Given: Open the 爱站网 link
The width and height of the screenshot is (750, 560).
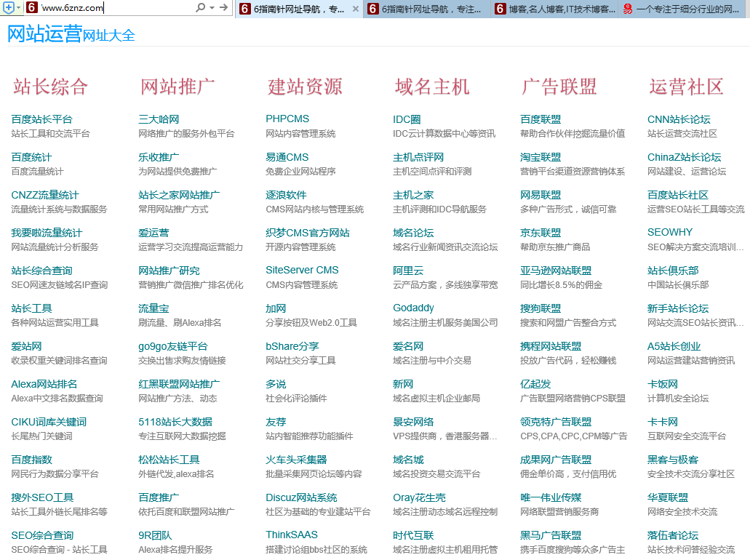Looking at the screenshot, I should coord(26,345).
